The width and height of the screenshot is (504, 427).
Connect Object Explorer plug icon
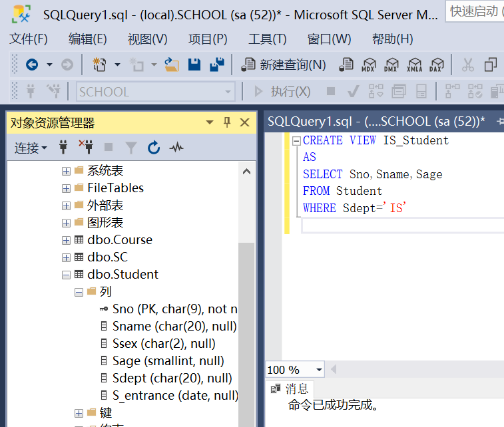63,148
